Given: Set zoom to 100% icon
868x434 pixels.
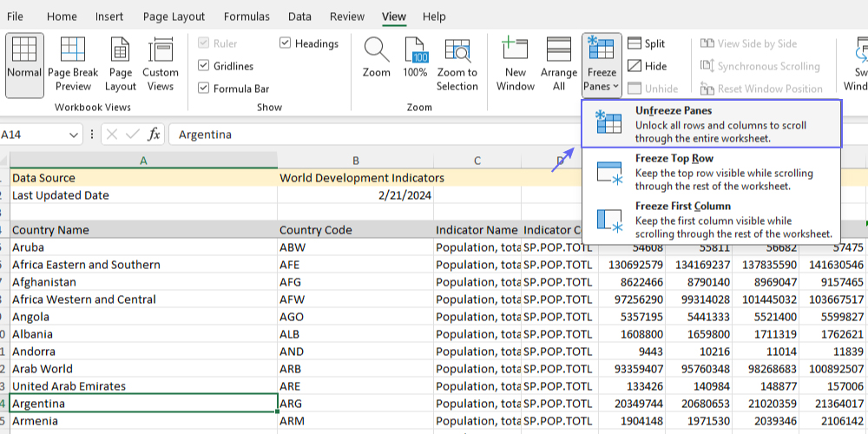Looking at the screenshot, I should [416, 50].
